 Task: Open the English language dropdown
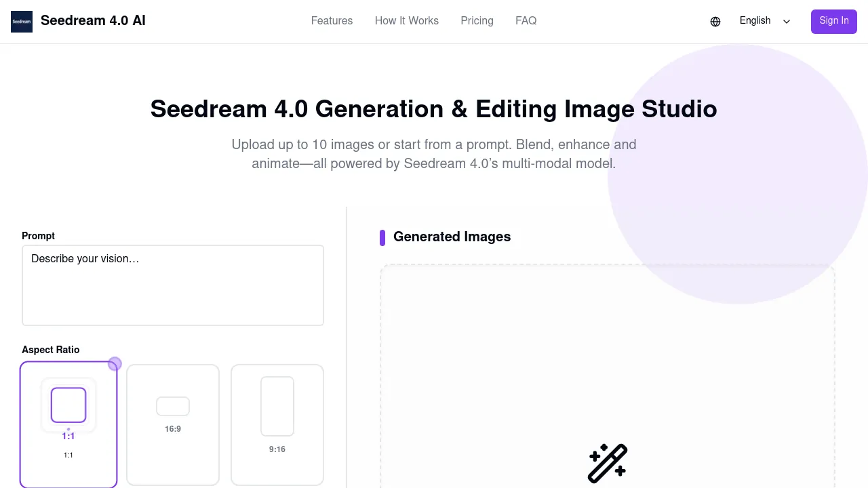pyautogui.click(x=765, y=21)
